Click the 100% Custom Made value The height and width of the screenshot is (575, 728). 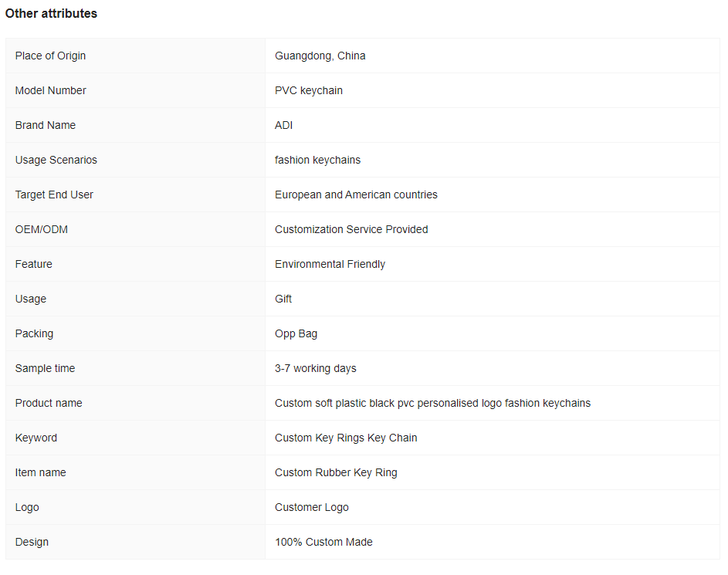323,542
